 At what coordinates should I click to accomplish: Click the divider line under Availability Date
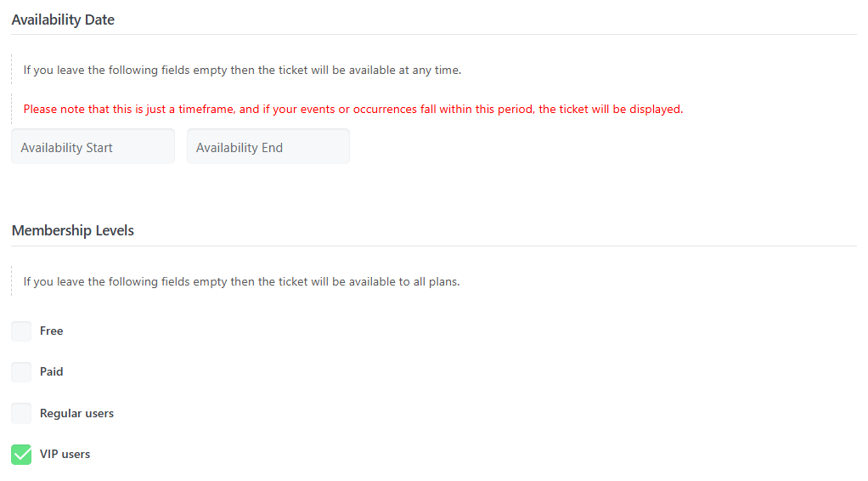pyautogui.click(x=433, y=35)
